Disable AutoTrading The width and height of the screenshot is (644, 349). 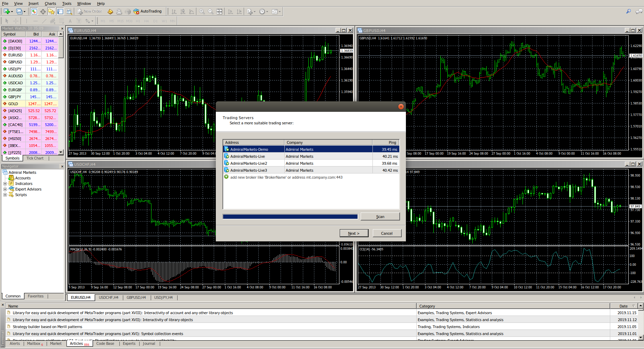point(148,11)
